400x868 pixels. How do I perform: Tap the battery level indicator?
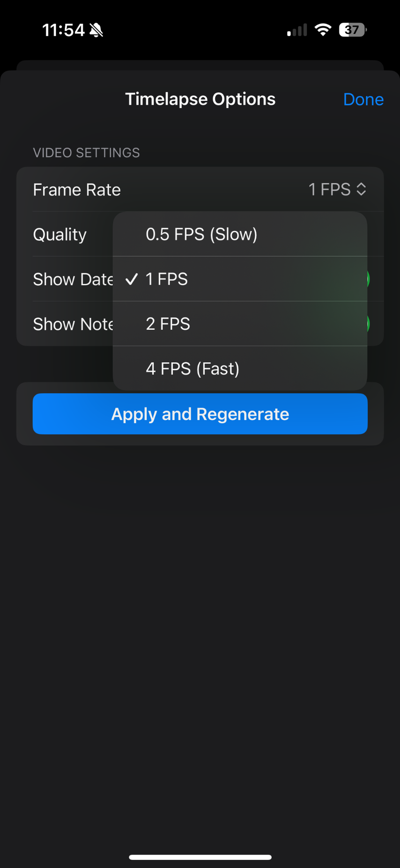(353, 30)
